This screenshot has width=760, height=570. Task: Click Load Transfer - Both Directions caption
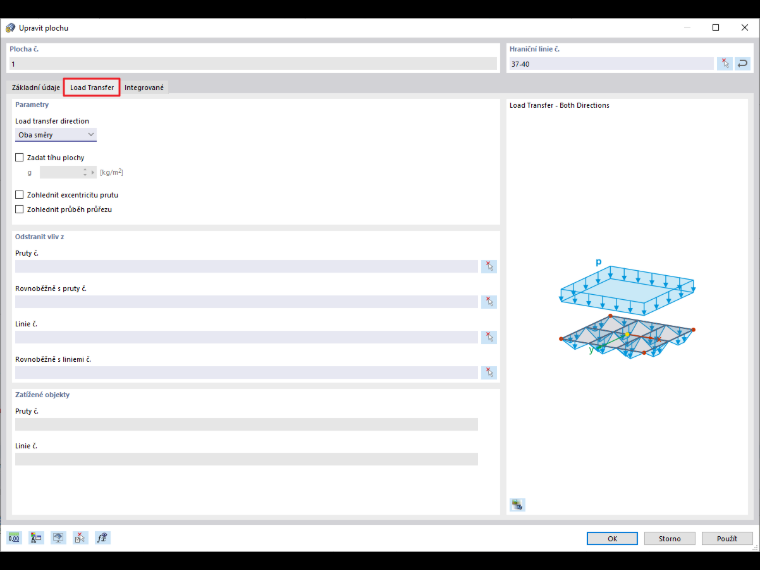(559, 105)
